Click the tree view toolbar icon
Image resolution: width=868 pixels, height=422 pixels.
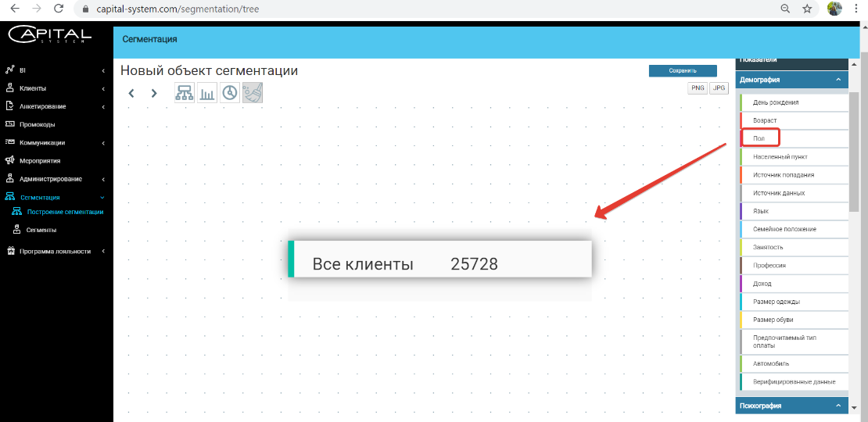(185, 93)
